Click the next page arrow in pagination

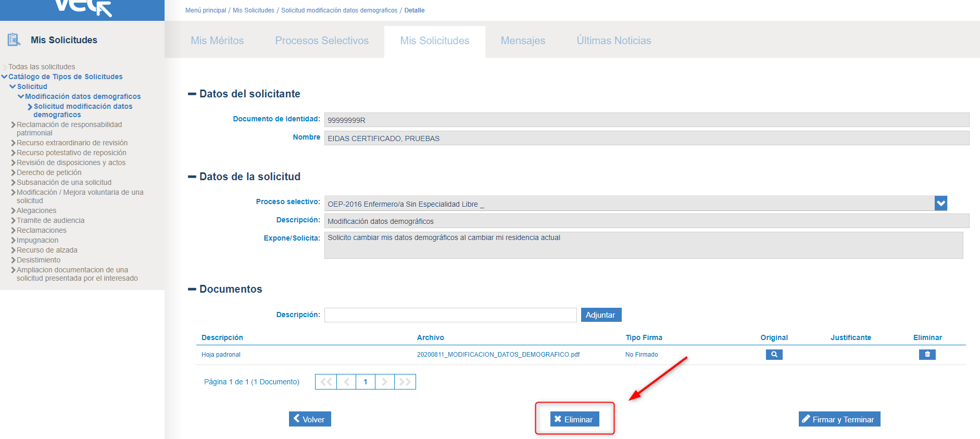tap(384, 382)
